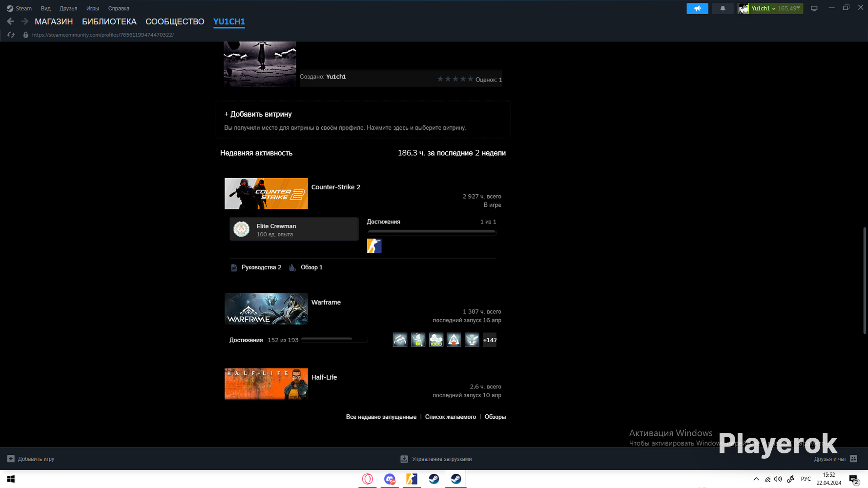Open the Counter-Strike 2 banner image

tap(266, 194)
